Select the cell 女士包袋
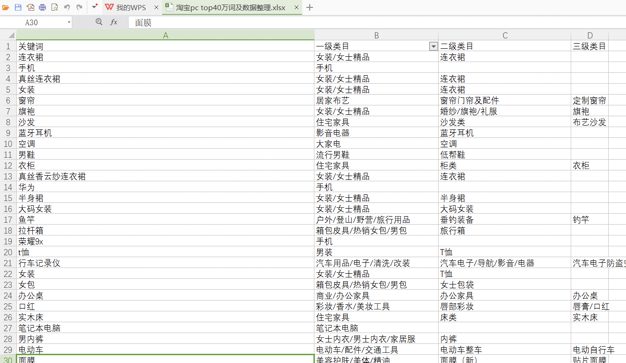Viewport: 626px width, 363px height. point(505,285)
